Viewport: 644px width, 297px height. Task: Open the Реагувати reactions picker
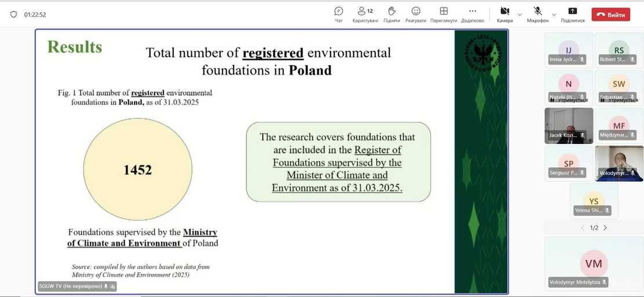point(416,14)
